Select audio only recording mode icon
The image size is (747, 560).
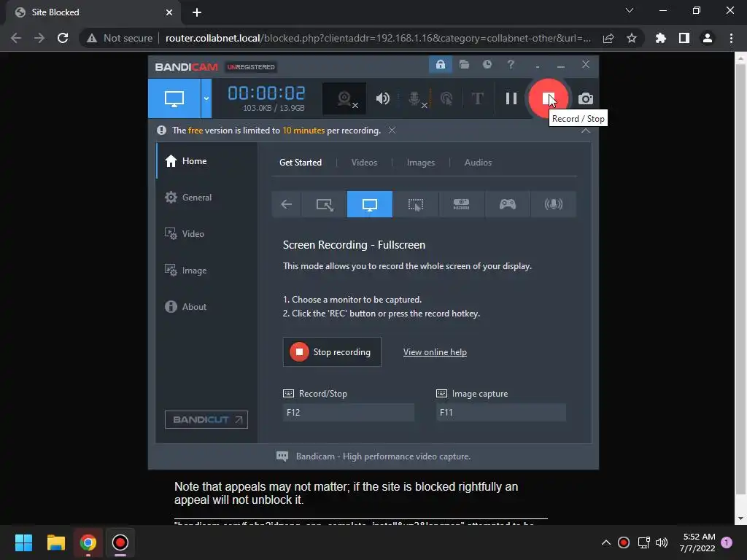point(553,204)
